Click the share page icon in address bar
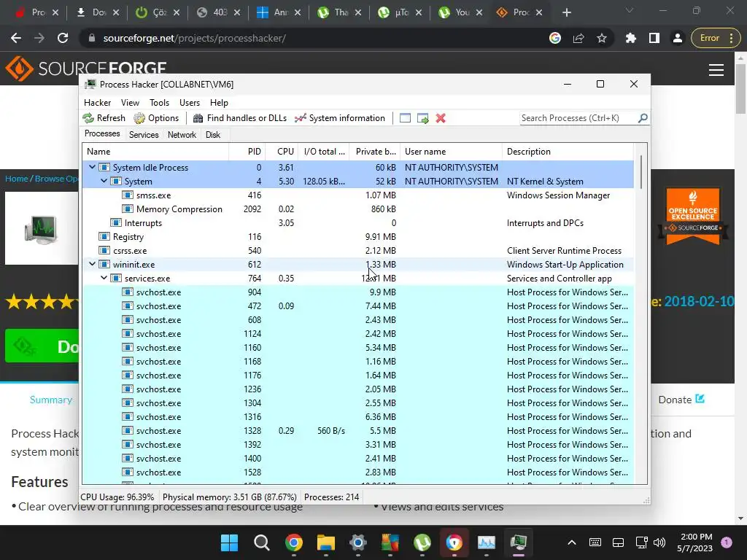 click(578, 38)
